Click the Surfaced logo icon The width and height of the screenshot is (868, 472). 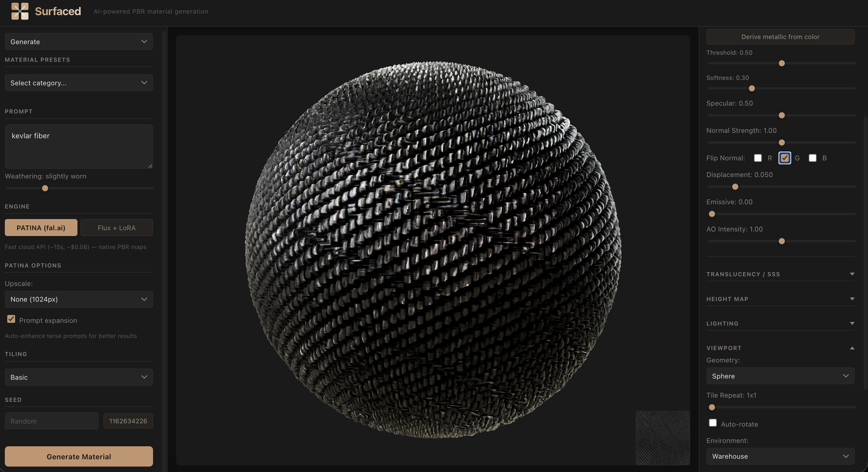click(x=20, y=11)
